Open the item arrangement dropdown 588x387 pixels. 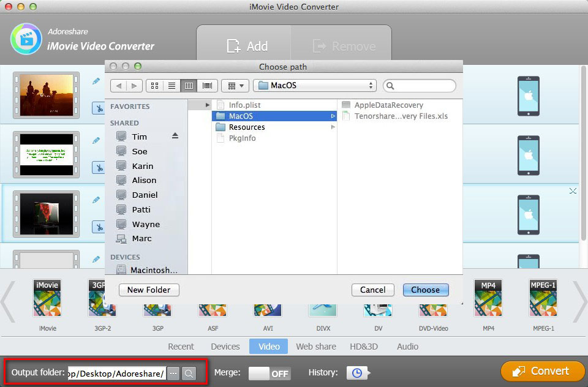(235, 86)
